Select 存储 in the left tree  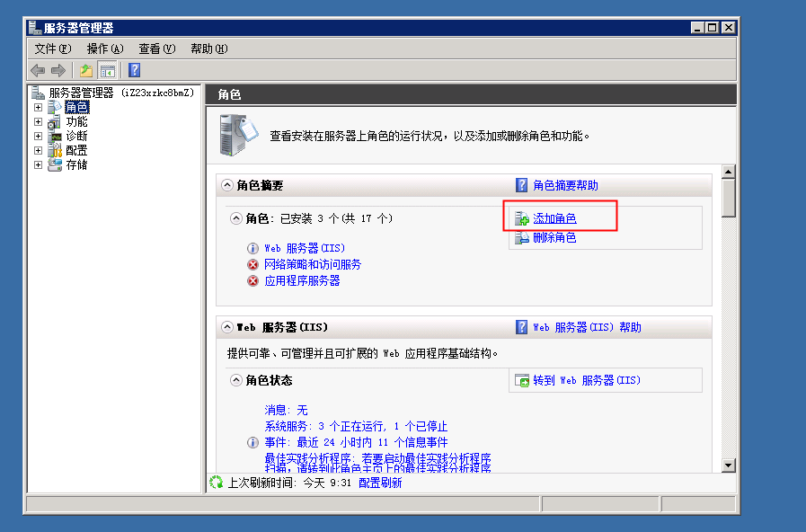(76, 165)
